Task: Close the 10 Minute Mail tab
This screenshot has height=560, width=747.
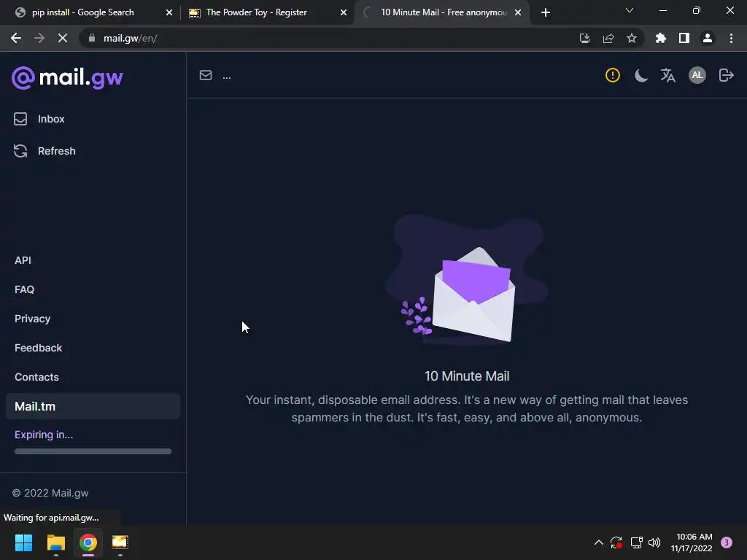Action: (518, 12)
